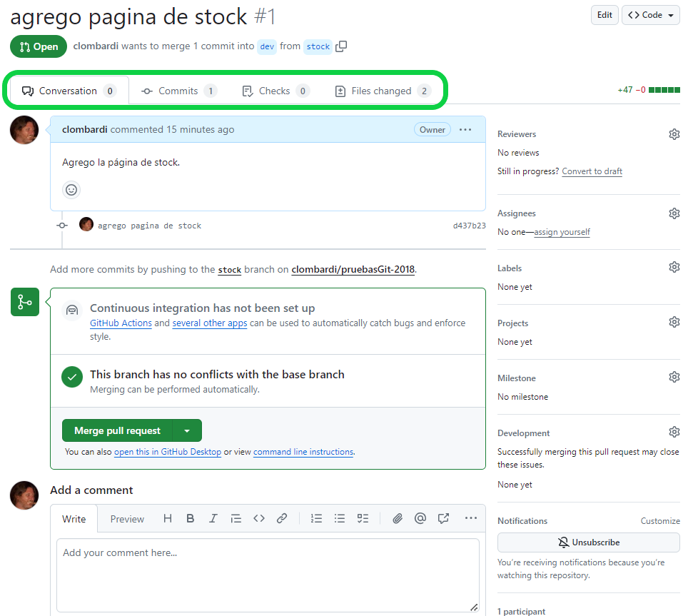Switch to the Preview tab
The width and height of the screenshot is (698, 616).
coord(127,519)
